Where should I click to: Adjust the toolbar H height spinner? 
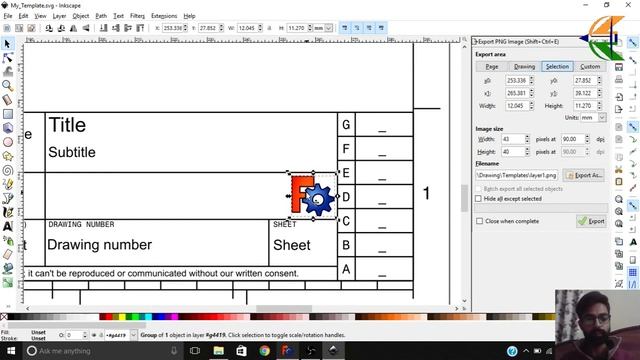(310, 28)
